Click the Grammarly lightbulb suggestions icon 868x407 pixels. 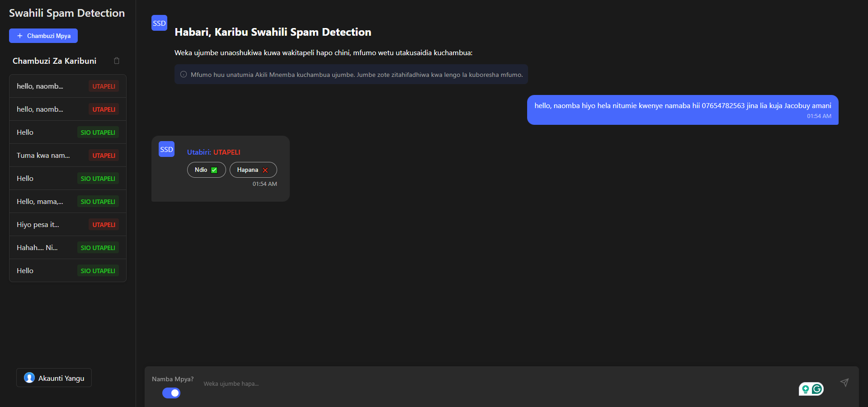click(806, 389)
